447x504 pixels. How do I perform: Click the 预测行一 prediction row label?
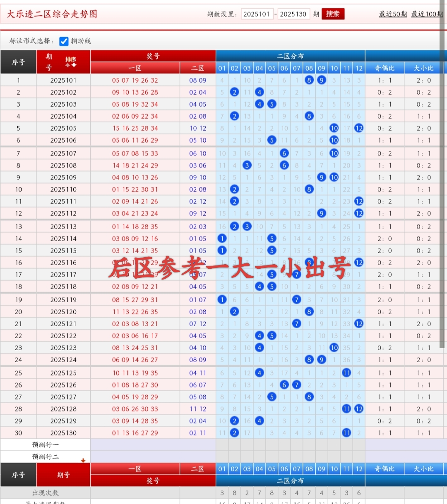point(46,444)
